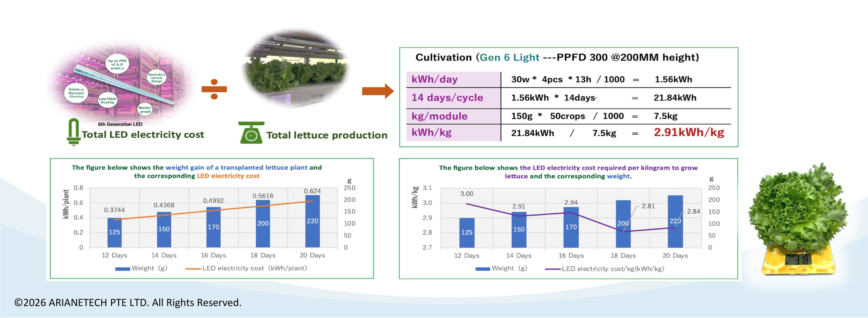The height and width of the screenshot is (318, 868).
Task: Click the blue Weight legend swatch, left chart
Action: [x=122, y=269]
